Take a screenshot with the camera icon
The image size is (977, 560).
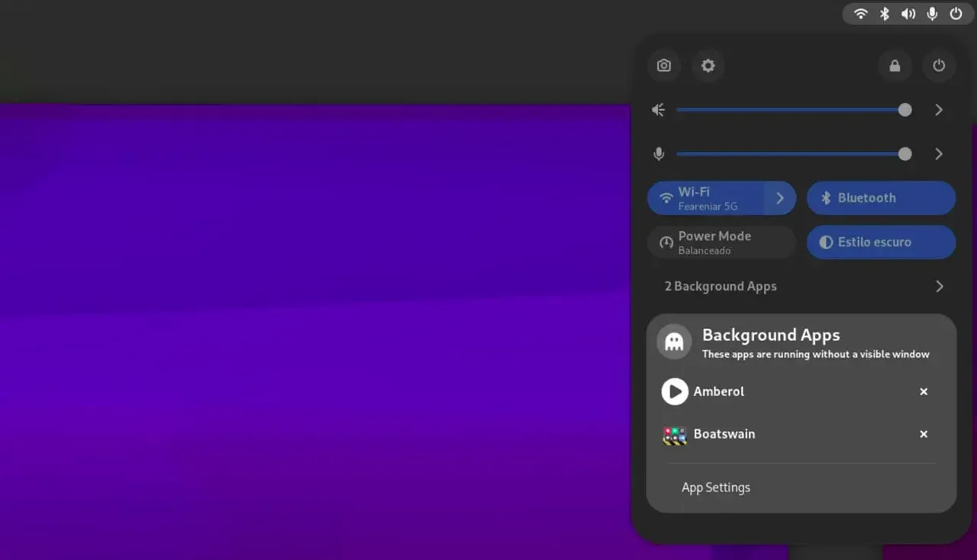(664, 66)
